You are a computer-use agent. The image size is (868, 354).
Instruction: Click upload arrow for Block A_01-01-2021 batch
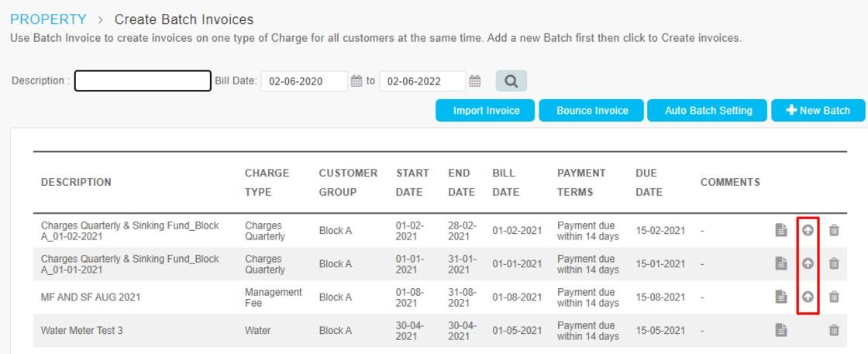[808, 264]
